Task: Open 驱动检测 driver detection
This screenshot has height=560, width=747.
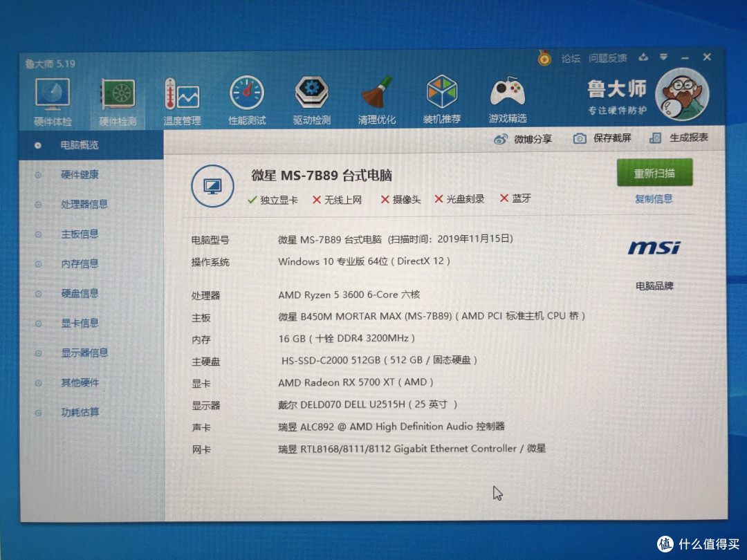Action: click(x=311, y=100)
